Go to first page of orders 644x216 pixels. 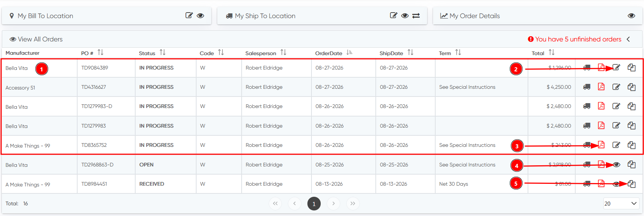[x=275, y=203]
